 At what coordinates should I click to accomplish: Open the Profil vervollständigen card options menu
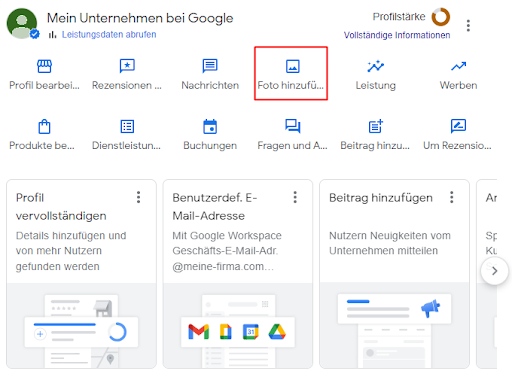tap(138, 197)
